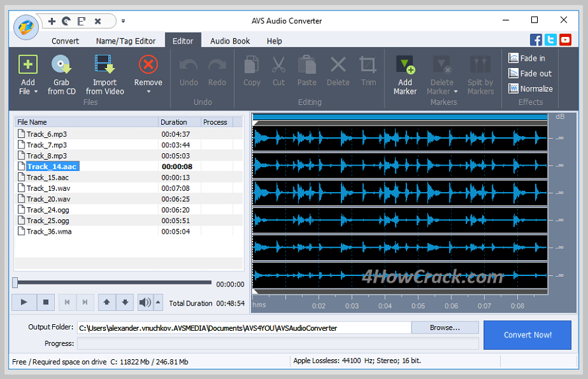Click the Copy icon in Editing
Screen dimensions: 588x379
pyautogui.click(x=251, y=65)
